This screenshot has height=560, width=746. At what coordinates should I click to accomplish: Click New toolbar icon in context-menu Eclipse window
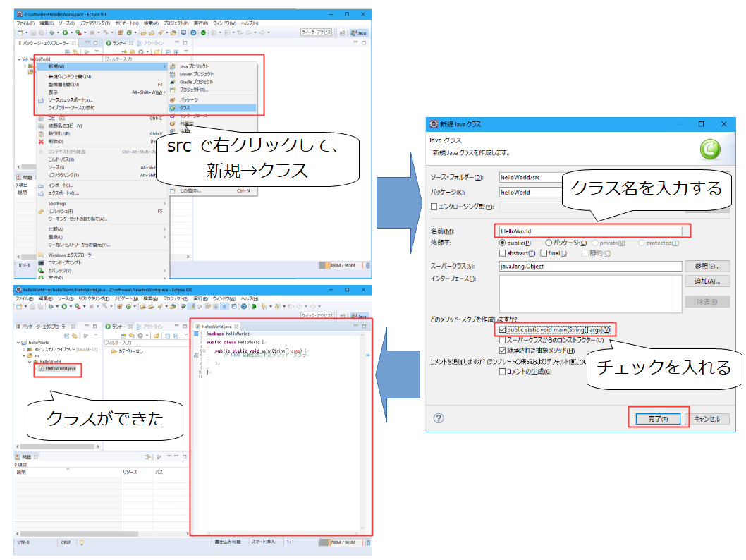20,32
